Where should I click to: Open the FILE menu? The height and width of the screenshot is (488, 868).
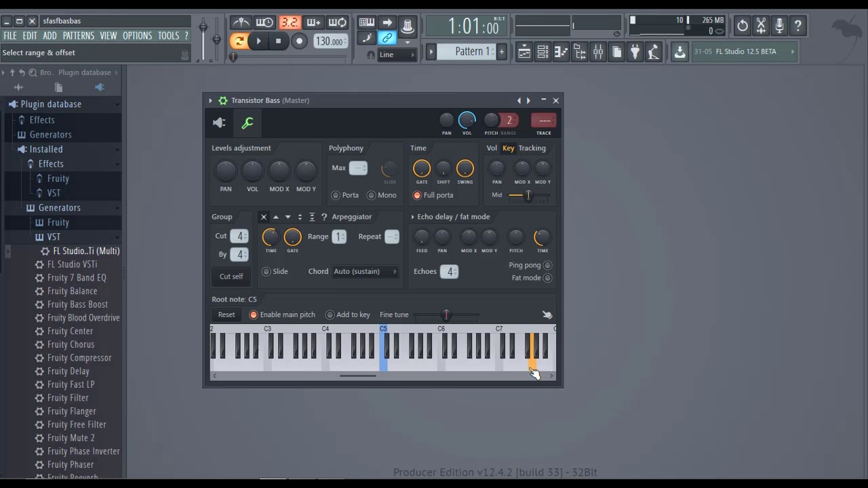10,36
